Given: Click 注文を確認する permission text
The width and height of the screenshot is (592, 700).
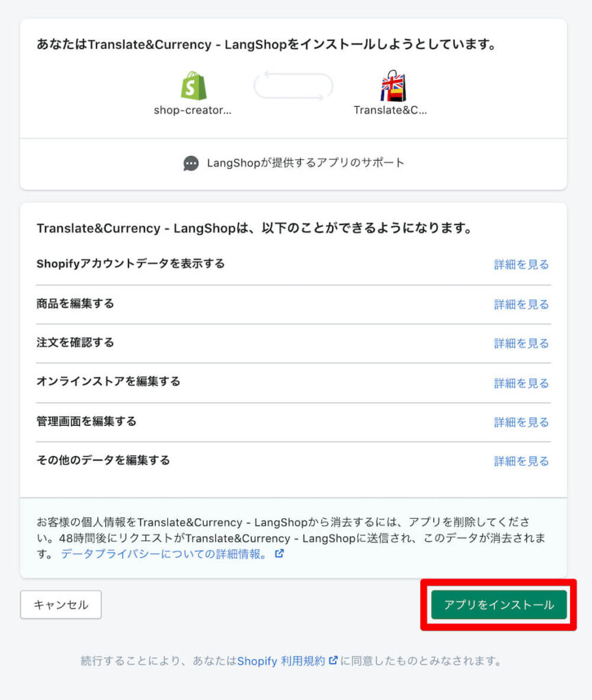Looking at the screenshot, I should pyautogui.click(x=75, y=342).
